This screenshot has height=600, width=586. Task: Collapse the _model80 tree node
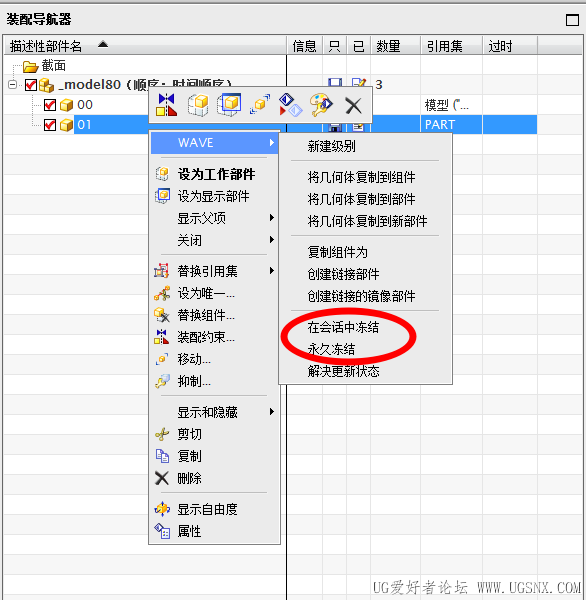click(12, 85)
